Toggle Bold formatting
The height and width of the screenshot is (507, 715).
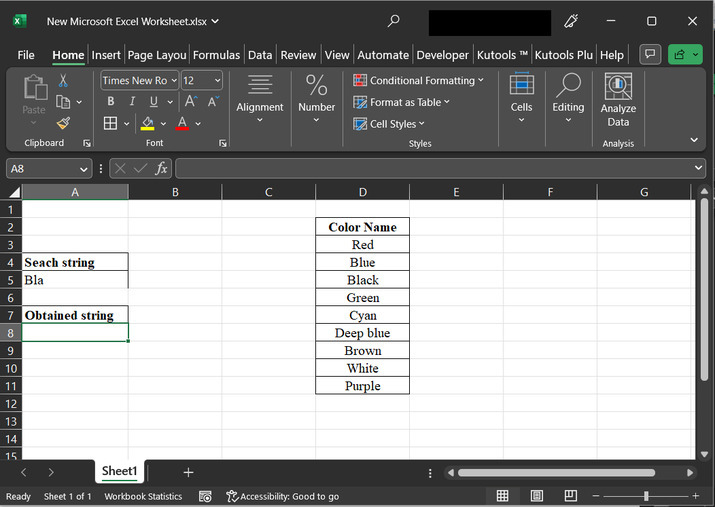(x=110, y=102)
